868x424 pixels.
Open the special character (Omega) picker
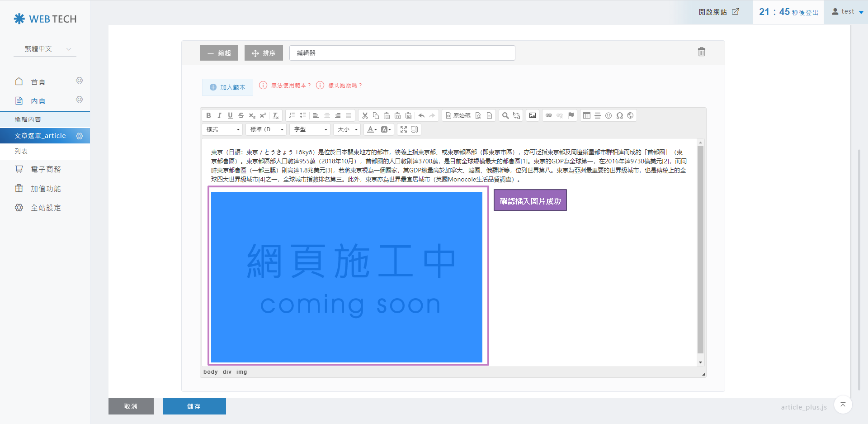(619, 115)
